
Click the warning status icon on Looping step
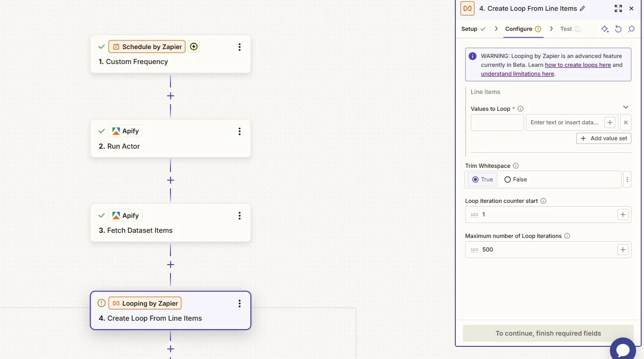(101, 303)
